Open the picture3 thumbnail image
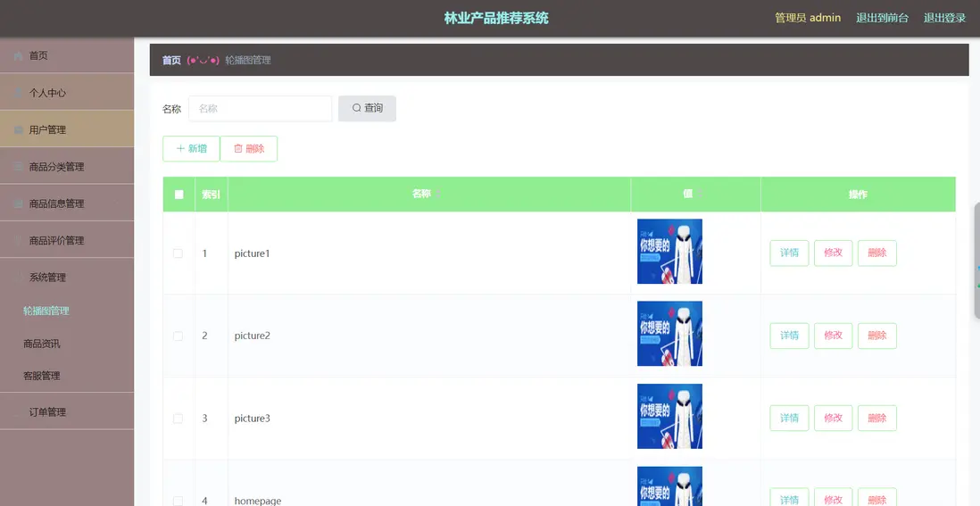980x506 pixels. [x=669, y=416]
